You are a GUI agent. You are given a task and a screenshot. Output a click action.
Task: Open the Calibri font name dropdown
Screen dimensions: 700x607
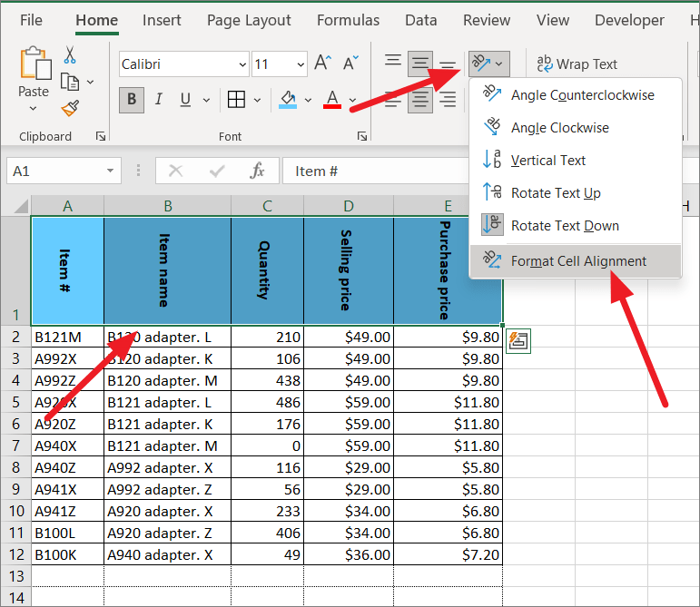coord(242,64)
